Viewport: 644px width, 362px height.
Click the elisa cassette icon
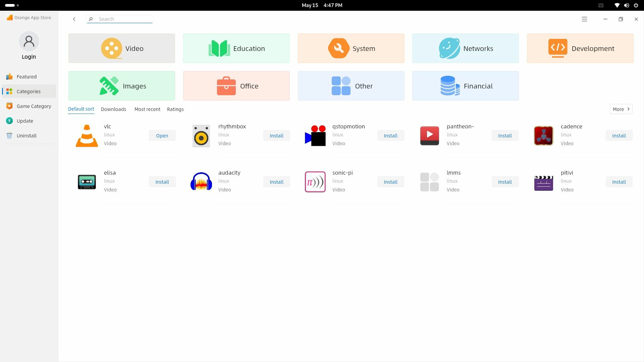(x=87, y=182)
